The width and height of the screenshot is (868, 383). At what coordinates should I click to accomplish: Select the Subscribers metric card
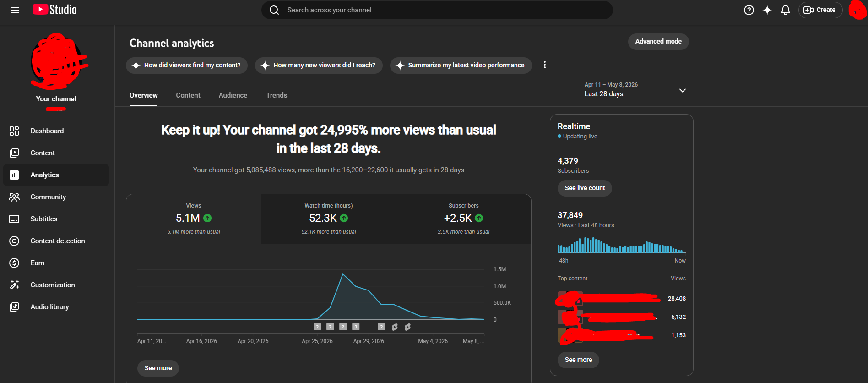(x=463, y=219)
